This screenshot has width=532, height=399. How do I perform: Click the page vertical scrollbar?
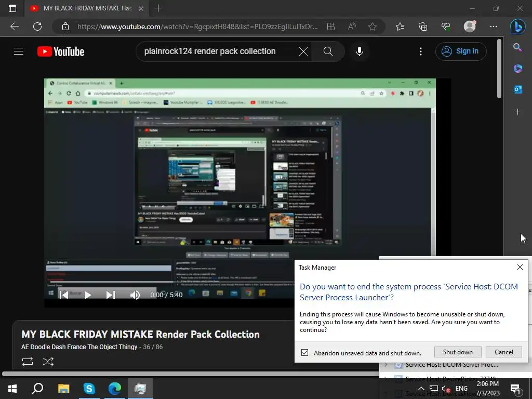tap(499, 69)
